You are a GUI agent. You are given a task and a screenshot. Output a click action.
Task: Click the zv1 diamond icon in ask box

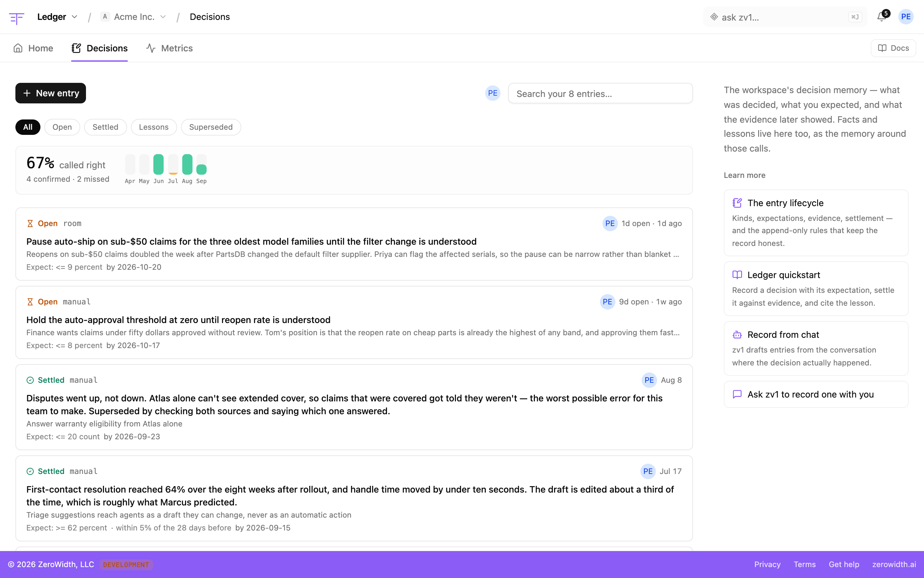(714, 17)
